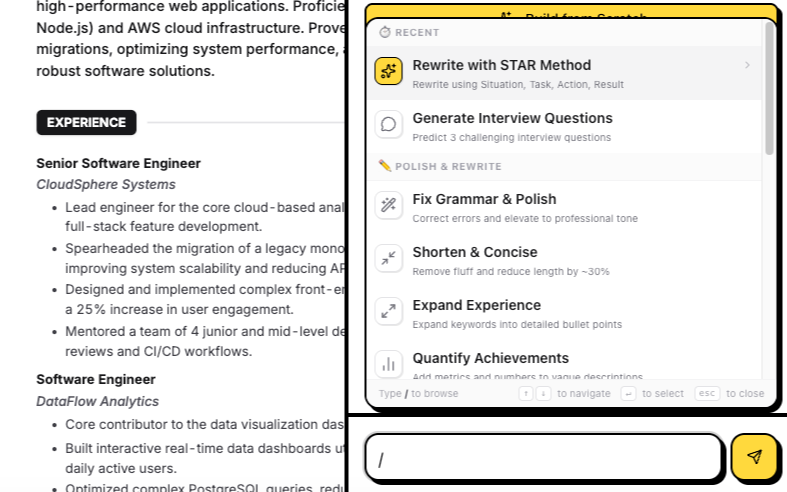Viewport: 787px width, 492px height.
Task: Click the Build from Scratch button
Action: click(571, 12)
